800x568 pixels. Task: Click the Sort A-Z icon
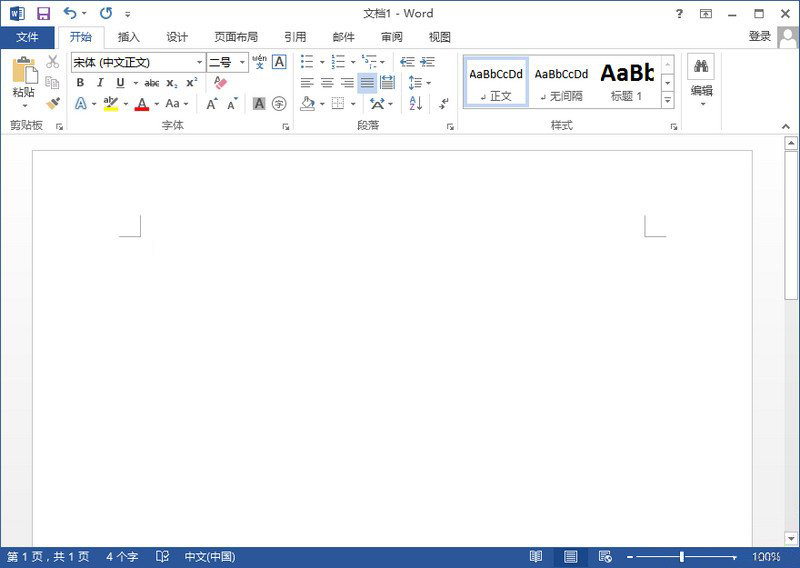coord(416,103)
